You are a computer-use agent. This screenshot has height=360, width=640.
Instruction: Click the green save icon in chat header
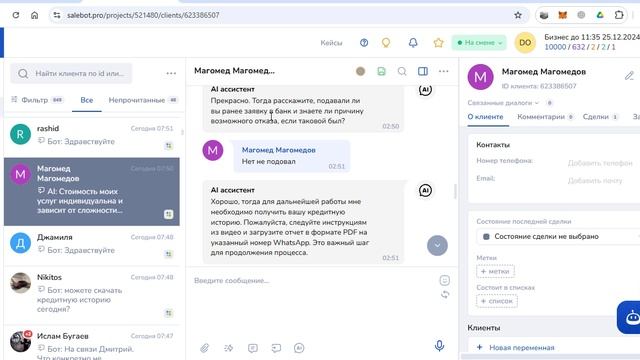click(381, 71)
